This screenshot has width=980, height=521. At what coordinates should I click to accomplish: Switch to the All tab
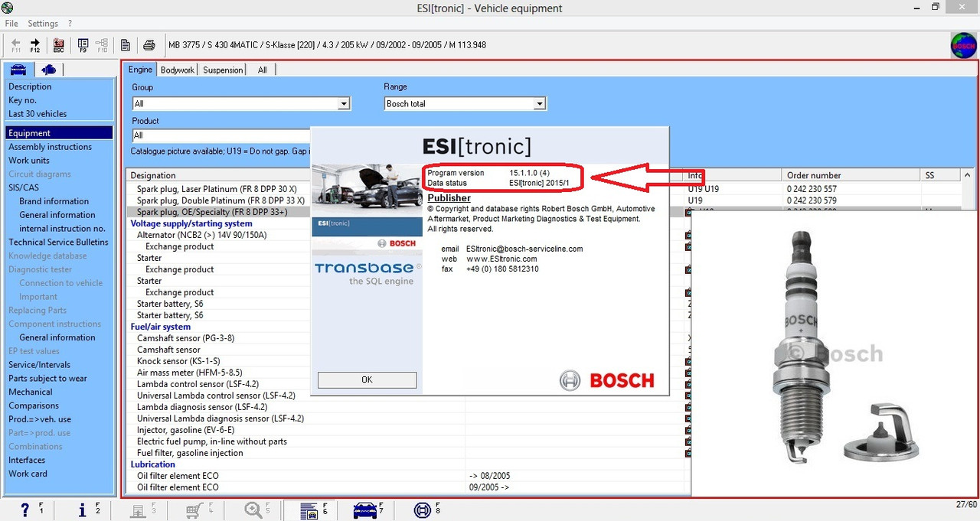click(262, 70)
